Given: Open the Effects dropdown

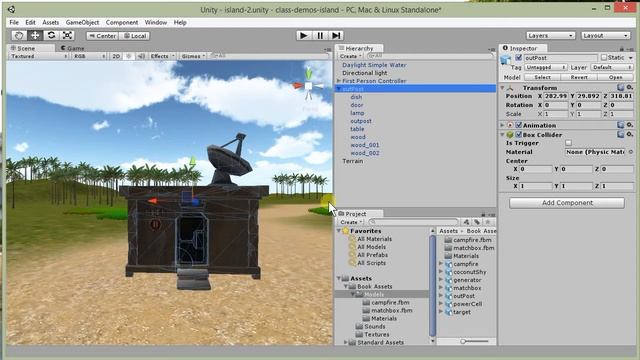Looking at the screenshot, I should (x=162, y=56).
